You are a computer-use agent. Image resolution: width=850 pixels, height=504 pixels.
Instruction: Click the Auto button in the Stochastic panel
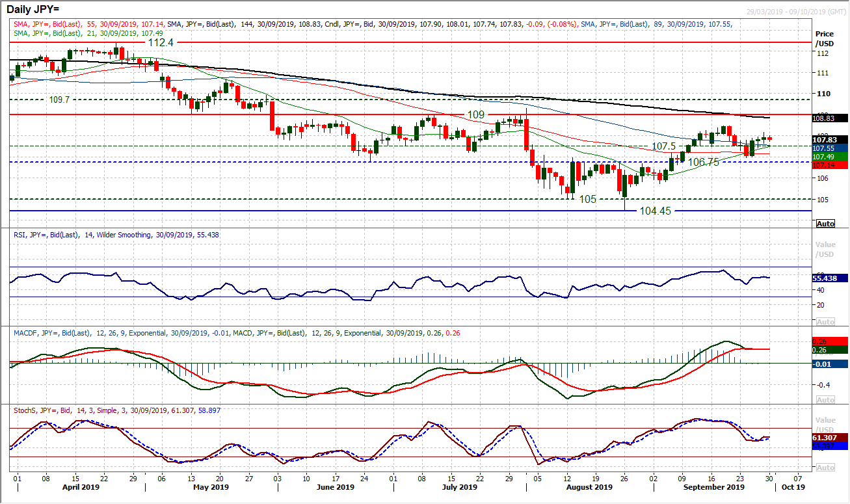point(825,468)
